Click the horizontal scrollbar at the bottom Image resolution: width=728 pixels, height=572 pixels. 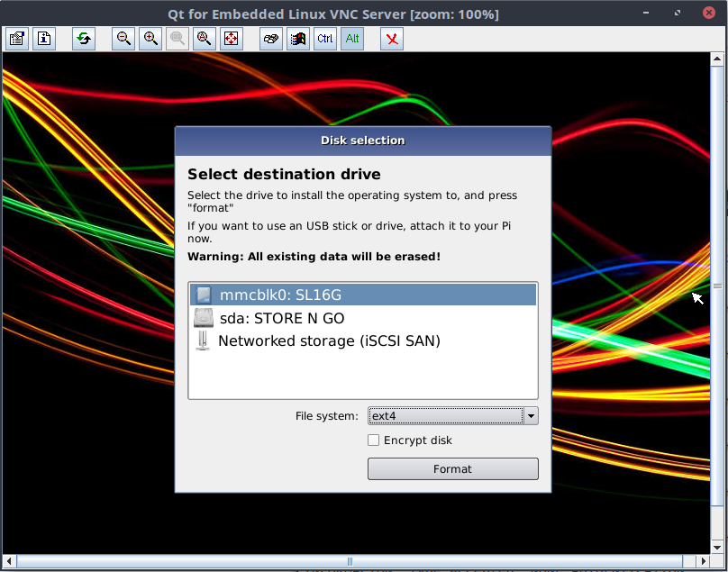point(350,561)
